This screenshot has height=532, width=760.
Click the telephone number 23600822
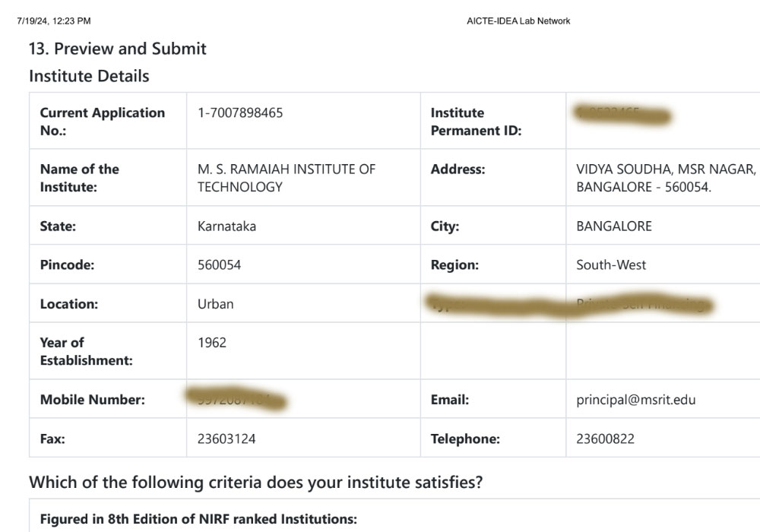(605, 438)
